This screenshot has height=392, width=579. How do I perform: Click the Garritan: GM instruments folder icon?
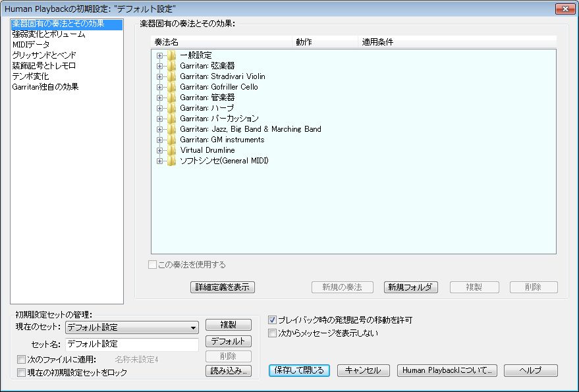pos(171,140)
